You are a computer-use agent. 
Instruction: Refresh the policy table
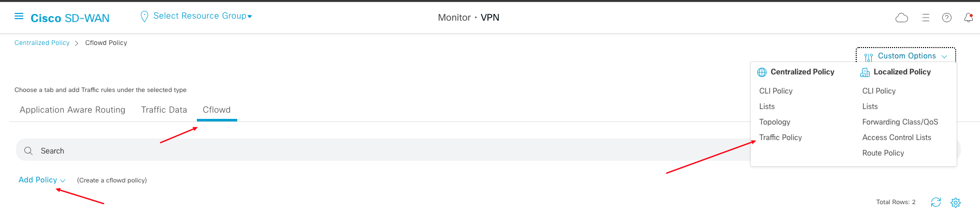click(x=935, y=203)
